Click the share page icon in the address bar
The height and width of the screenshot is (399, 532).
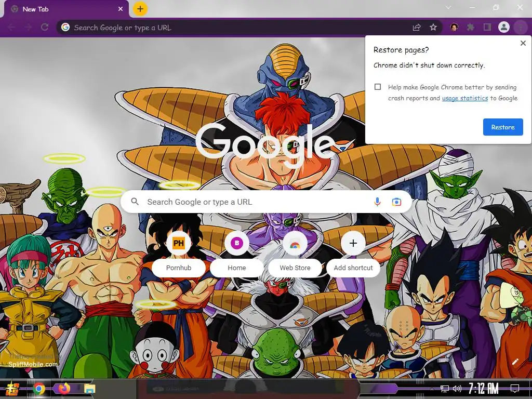point(417,28)
